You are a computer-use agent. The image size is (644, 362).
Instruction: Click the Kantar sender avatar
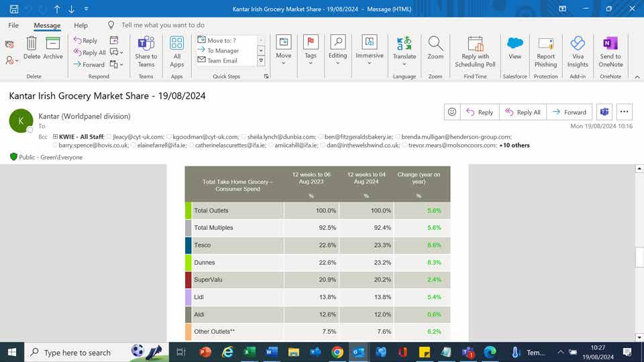[21, 121]
